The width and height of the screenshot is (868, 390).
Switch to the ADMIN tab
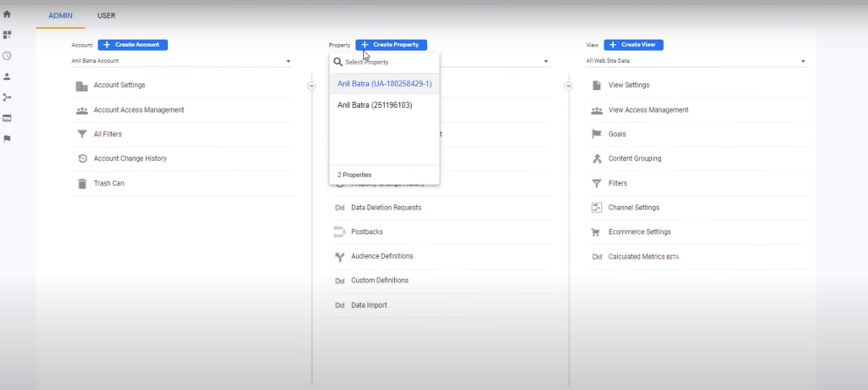[60, 15]
